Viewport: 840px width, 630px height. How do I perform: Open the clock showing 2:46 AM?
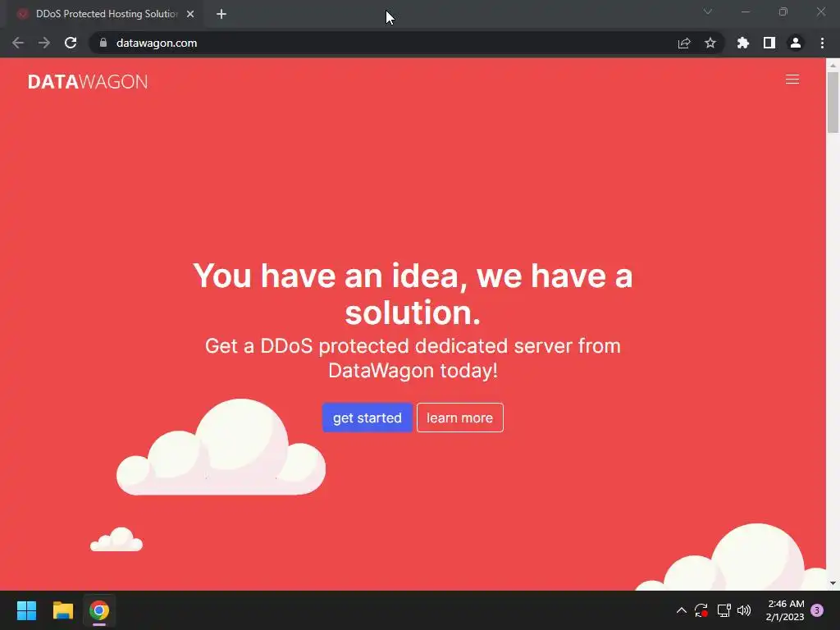[x=785, y=610]
